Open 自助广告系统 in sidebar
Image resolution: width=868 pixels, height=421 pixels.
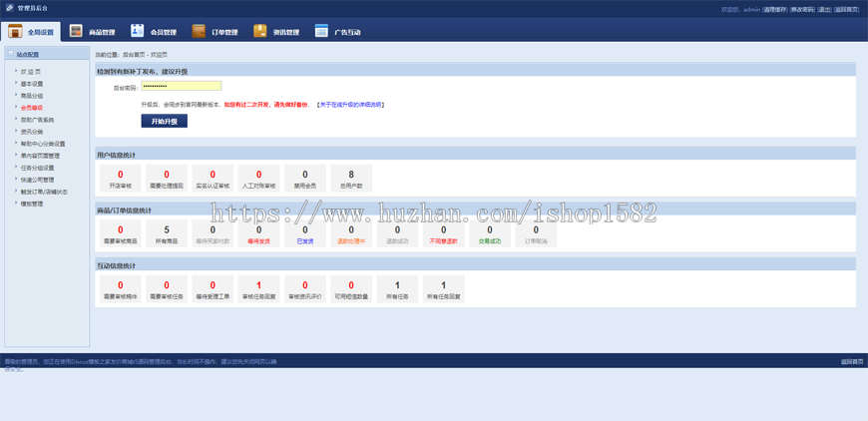tap(37, 120)
